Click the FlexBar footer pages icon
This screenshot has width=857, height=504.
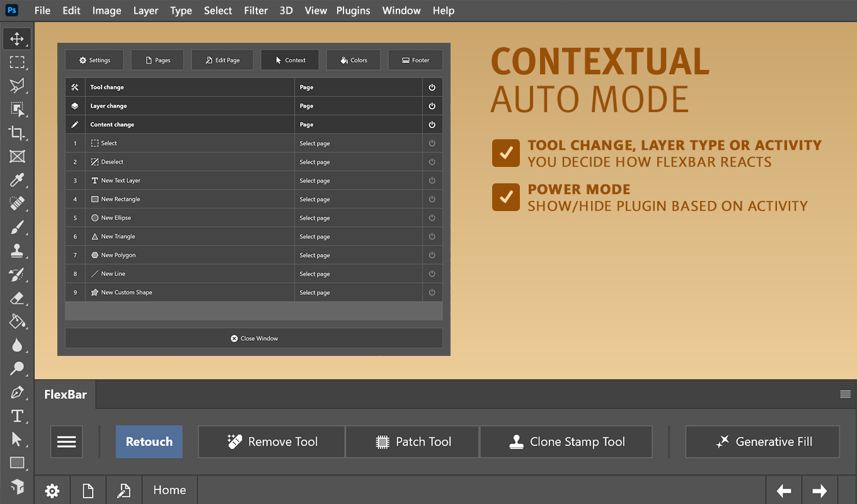coord(88,490)
